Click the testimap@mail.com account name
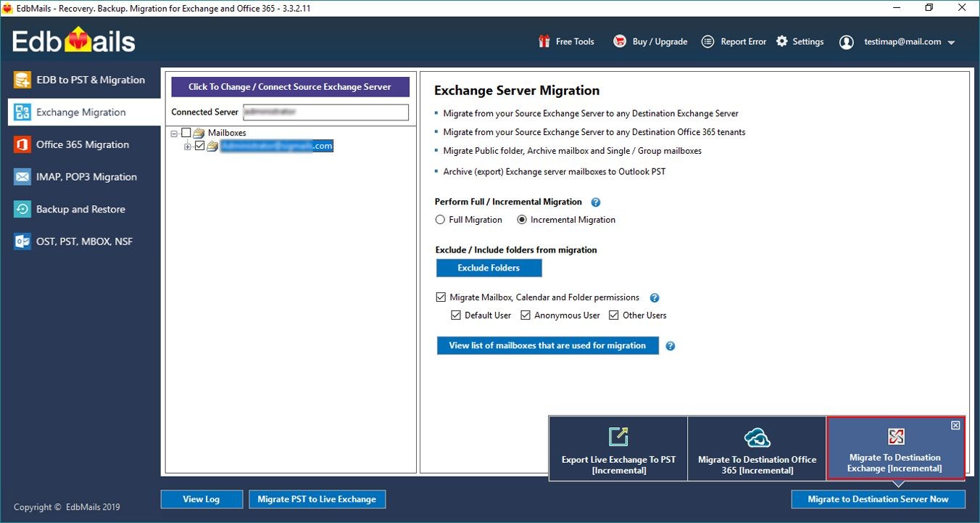 point(902,42)
